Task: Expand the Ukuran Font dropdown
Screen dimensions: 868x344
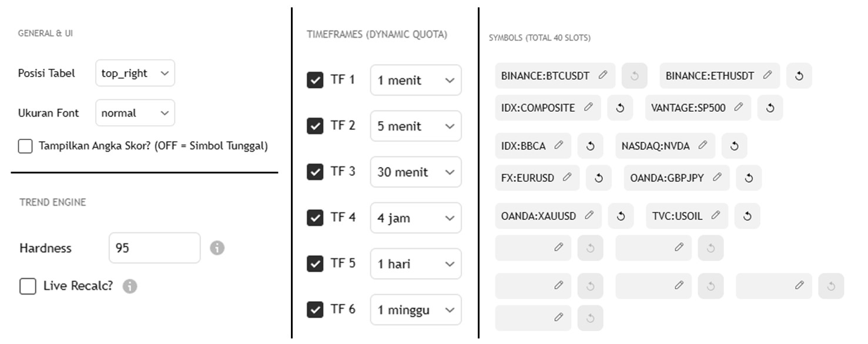Action: [135, 113]
